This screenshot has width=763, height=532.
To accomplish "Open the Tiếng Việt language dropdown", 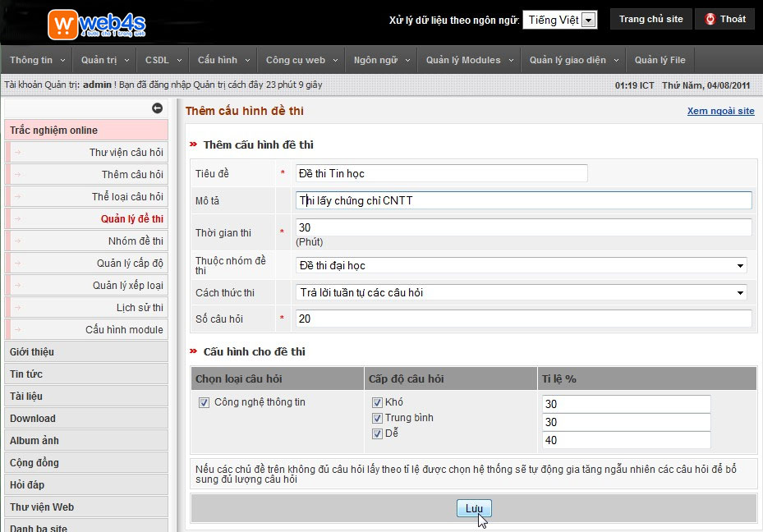I will [x=559, y=21].
